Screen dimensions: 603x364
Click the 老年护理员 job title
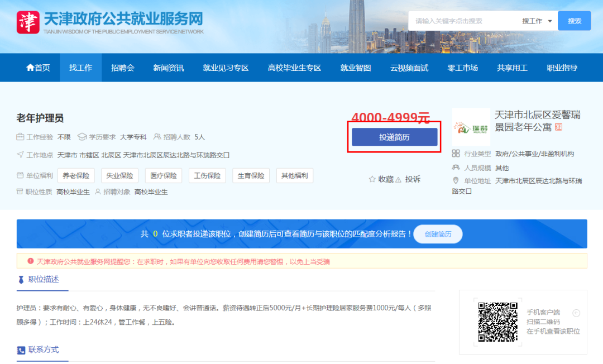[x=40, y=118]
